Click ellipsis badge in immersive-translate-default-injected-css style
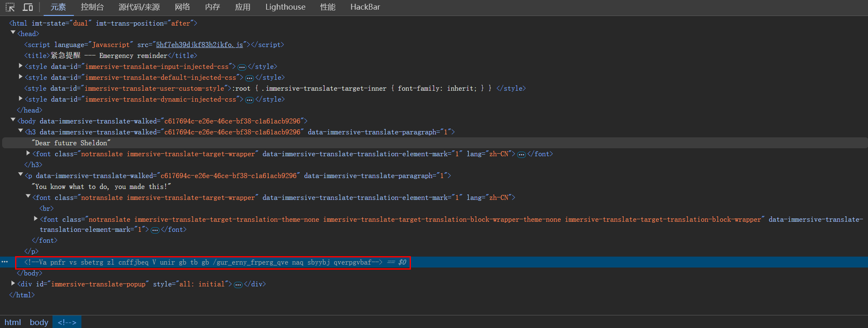The image size is (868, 328). coord(249,78)
